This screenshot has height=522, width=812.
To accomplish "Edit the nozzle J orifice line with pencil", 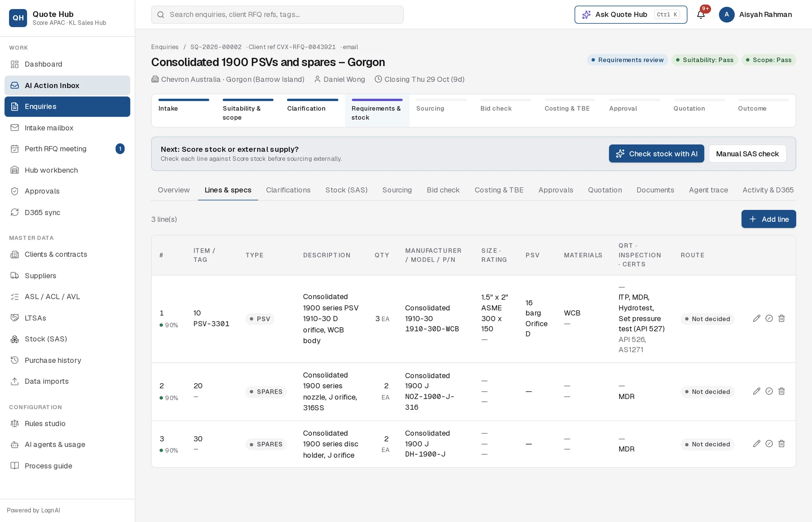I will pos(757,391).
